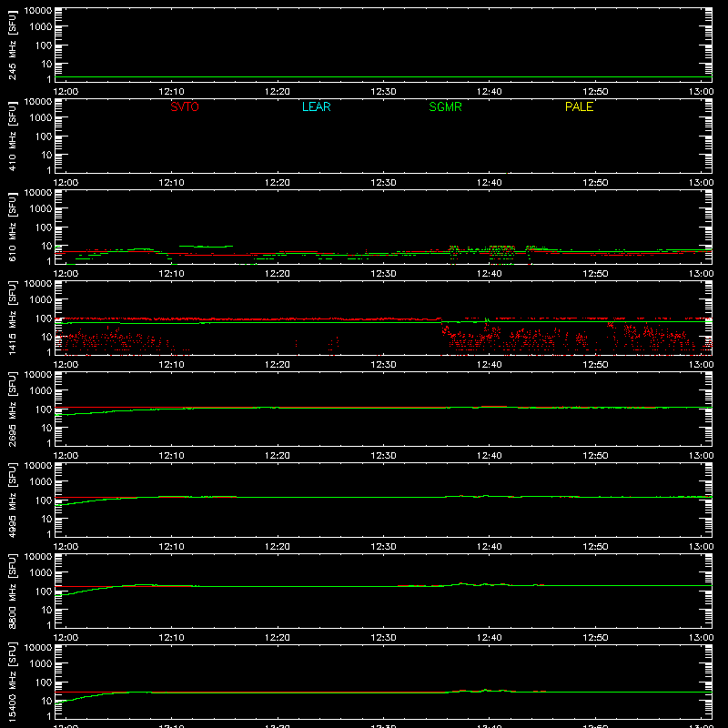Select the 610 MHz [SFU] axis title

(x=12, y=227)
